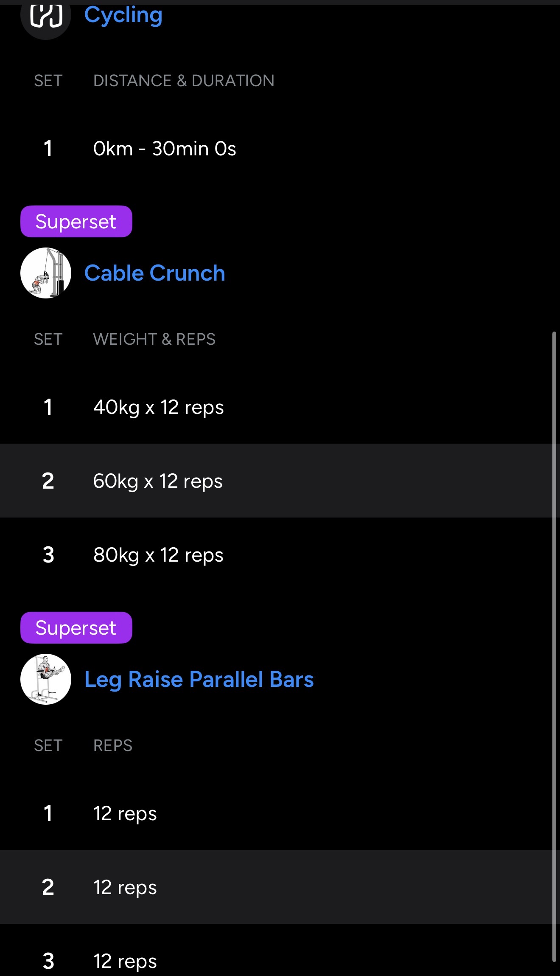Select Leg Raise set 3 row
Viewport: 560px width, 976px height.
[x=125, y=961]
